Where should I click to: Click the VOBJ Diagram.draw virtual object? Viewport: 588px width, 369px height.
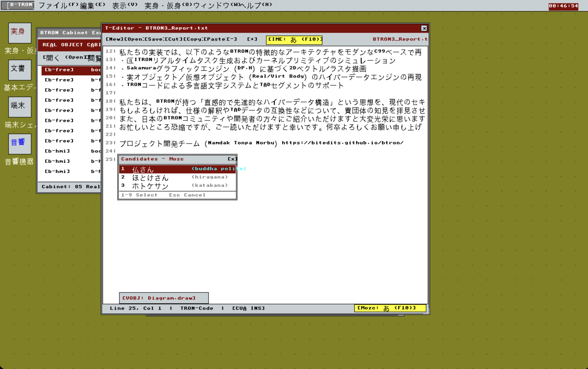point(164,298)
